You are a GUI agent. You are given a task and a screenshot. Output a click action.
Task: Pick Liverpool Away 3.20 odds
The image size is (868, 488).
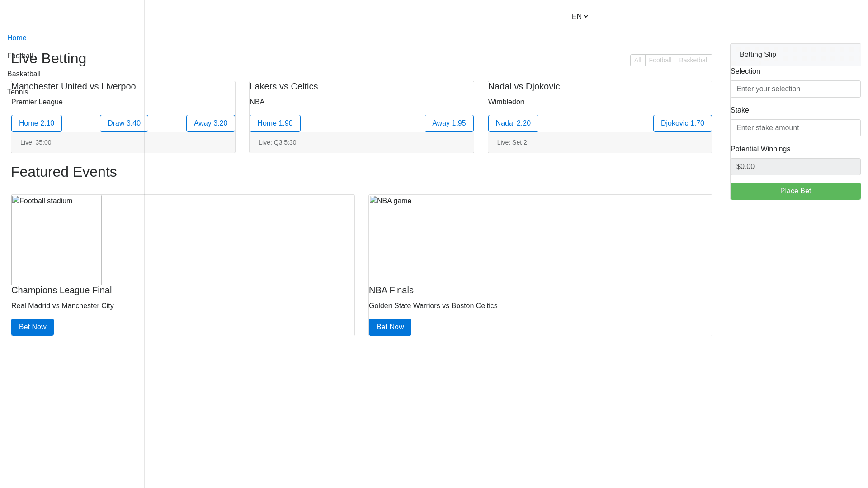point(210,123)
